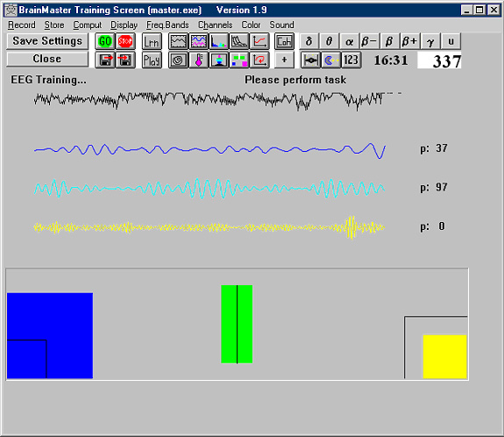This screenshot has height=437, width=504.
Task: Click the pink thermometer icon
Action: coord(199,60)
